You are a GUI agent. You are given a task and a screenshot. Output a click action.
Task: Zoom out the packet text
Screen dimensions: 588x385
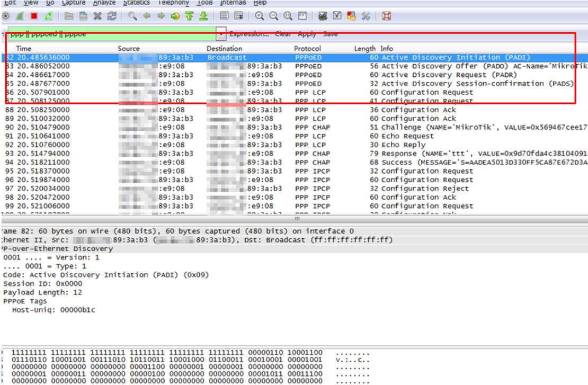tap(274, 16)
